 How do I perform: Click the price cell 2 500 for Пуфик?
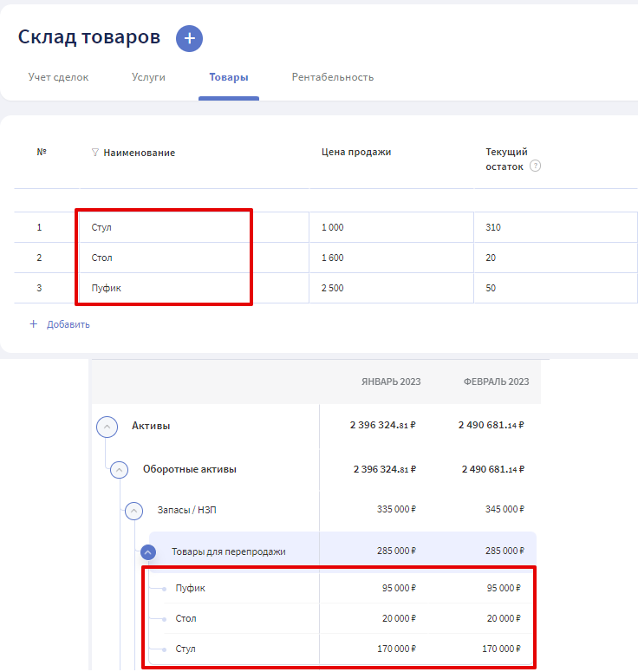coord(391,288)
